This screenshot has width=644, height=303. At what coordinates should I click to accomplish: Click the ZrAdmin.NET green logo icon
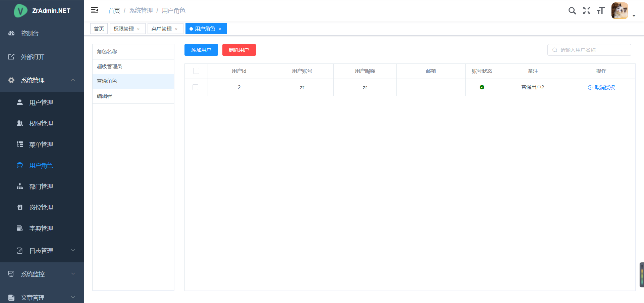20,11
